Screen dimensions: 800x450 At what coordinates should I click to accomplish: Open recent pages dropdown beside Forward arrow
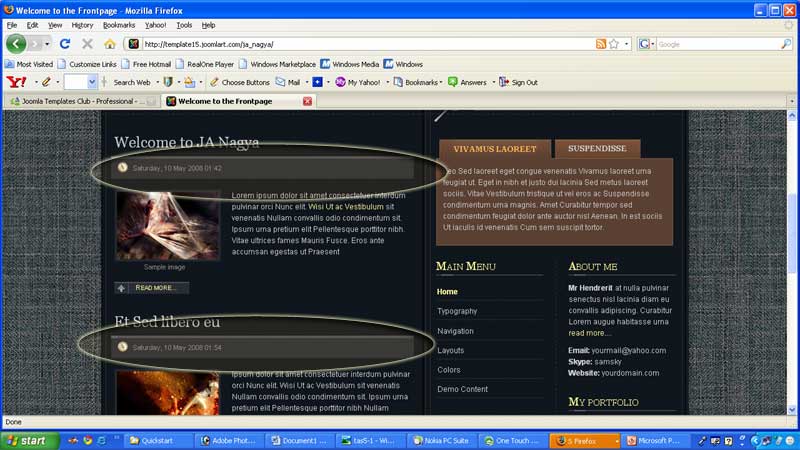pyautogui.click(x=47, y=44)
